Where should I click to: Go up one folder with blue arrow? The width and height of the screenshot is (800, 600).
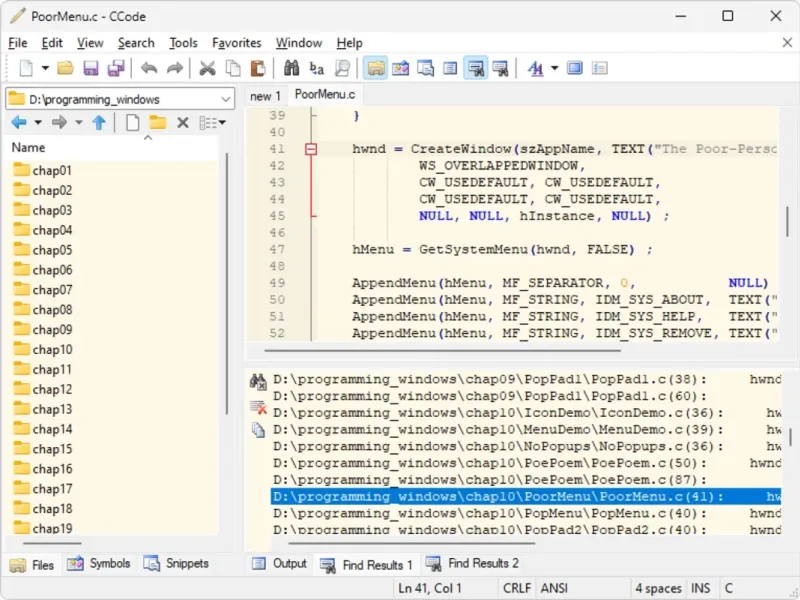point(99,122)
